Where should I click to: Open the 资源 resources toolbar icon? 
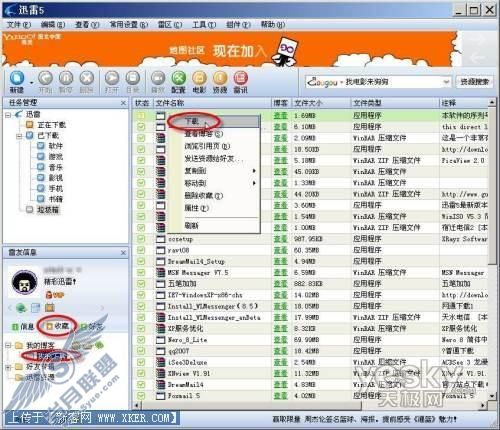point(220,79)
